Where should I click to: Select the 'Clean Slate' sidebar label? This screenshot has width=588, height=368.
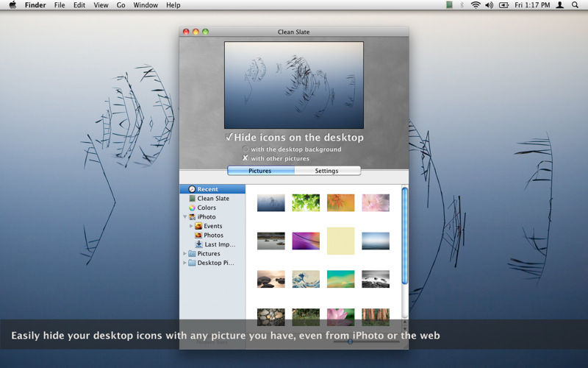tap(213, 198)
